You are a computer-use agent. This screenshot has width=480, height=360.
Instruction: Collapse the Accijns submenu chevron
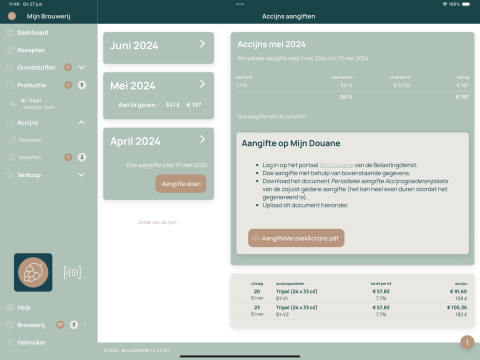(82, 123)
